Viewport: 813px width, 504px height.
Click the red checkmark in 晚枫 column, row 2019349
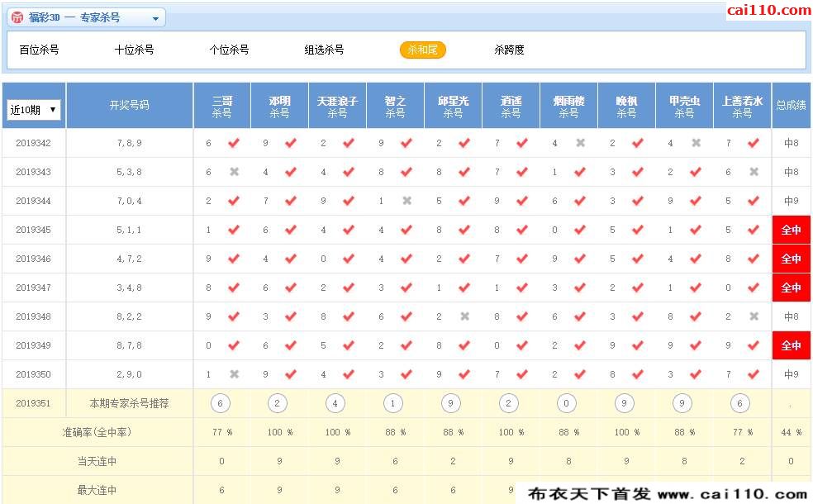(x=638, y=345)
